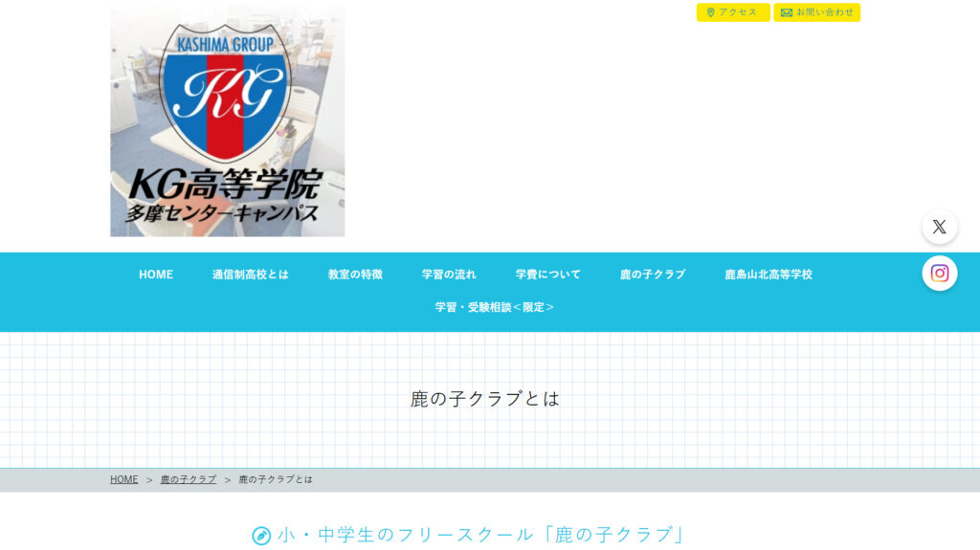Open the 鹿の子クラブ menu item
Image resolution: width=980 pixels, height=550 pixels.
click(x=653, y=275)
